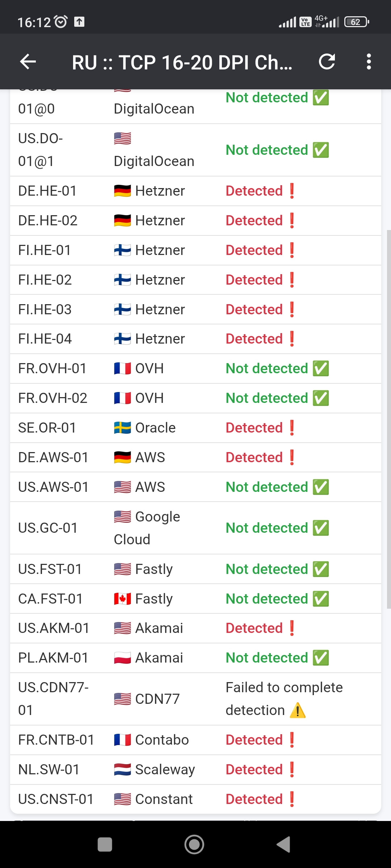
Task: Tap the back arrow in the header
Action: (28, 61)
